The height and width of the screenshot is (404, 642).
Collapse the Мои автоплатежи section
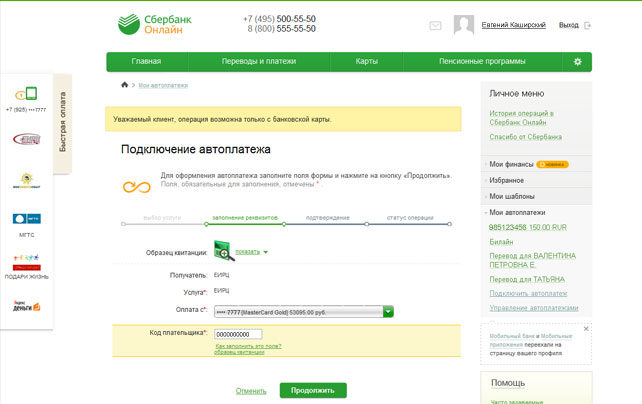point(517,212)
